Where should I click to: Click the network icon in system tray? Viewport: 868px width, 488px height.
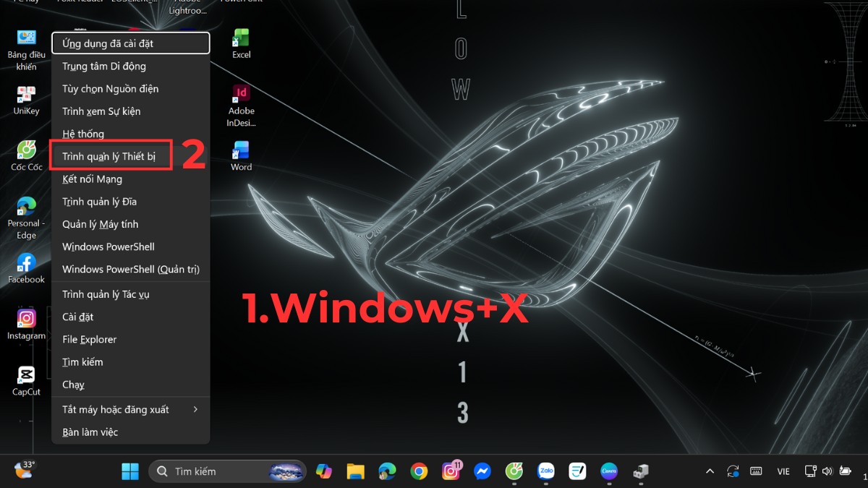[x=812, y=471]
